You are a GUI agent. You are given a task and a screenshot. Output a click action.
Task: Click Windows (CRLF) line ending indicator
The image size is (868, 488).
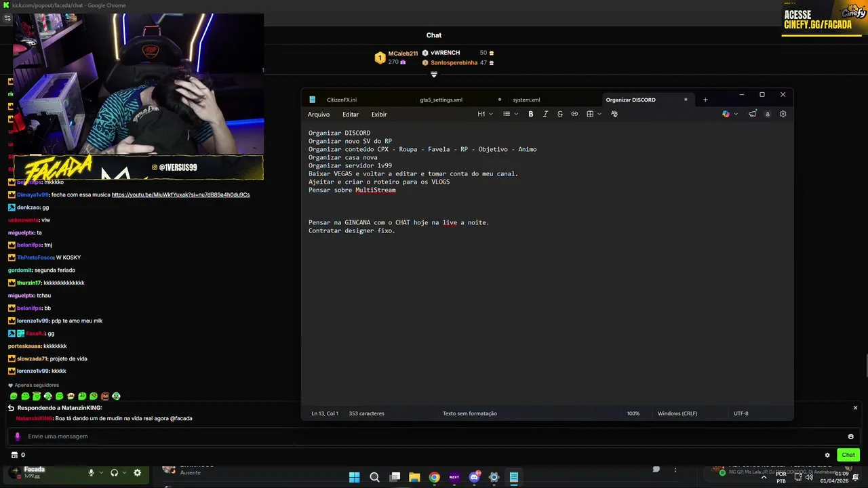coord(677,413)
